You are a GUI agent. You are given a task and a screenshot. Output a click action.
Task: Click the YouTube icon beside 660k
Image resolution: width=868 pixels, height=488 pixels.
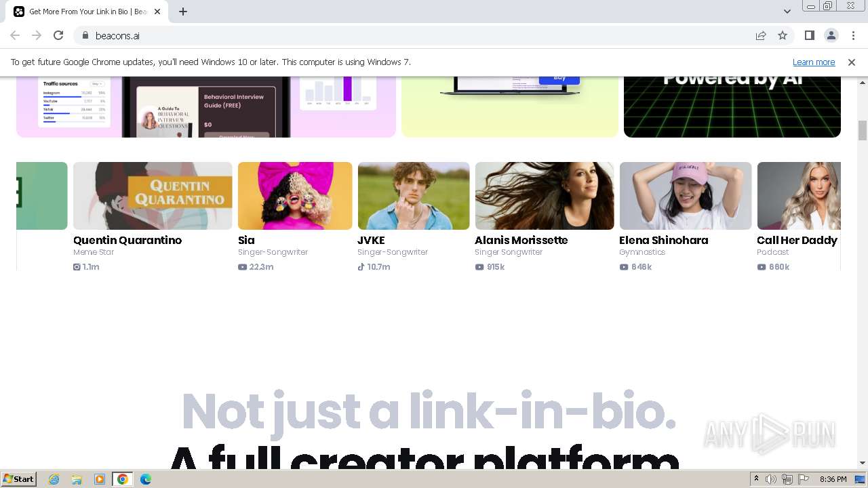(x=762, y=267)
